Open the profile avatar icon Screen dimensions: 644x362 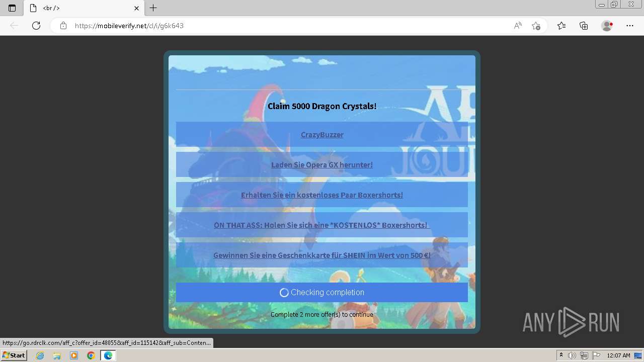point(607,26)
